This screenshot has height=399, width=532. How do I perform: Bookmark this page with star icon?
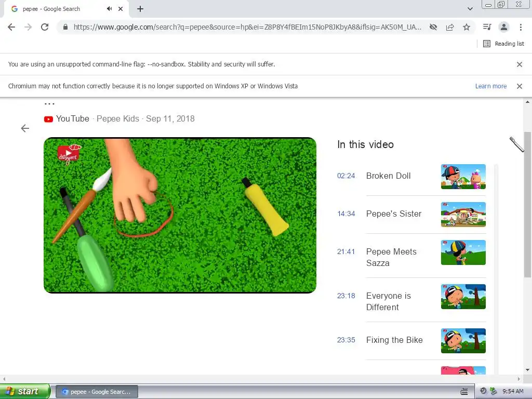tap(467, 27)
